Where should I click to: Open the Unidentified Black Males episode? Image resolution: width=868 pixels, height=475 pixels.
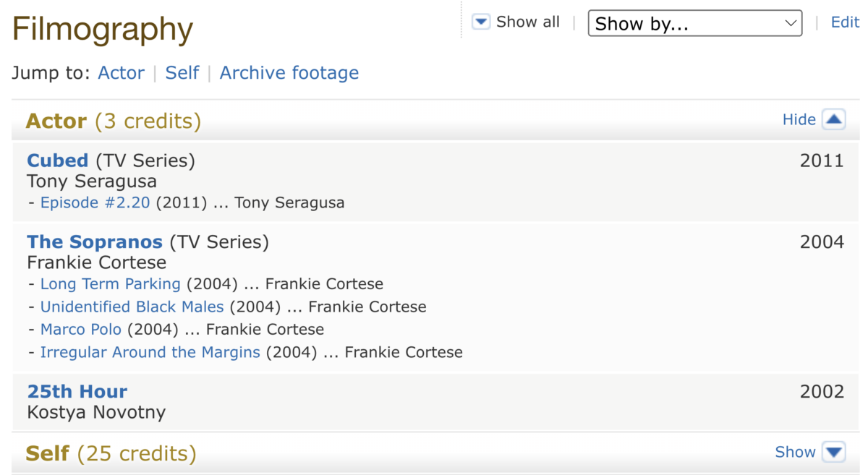click(x=132, y=307)
